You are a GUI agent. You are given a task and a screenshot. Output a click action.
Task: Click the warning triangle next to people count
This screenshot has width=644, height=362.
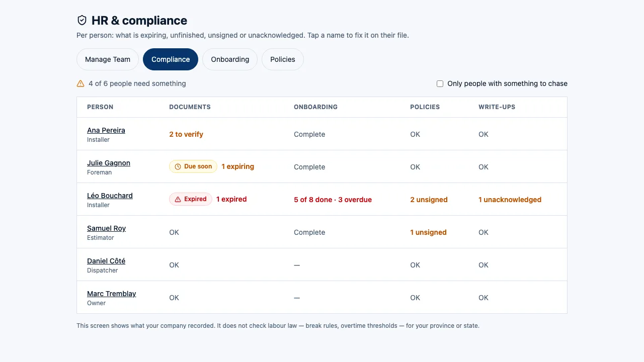coord(80,83)
